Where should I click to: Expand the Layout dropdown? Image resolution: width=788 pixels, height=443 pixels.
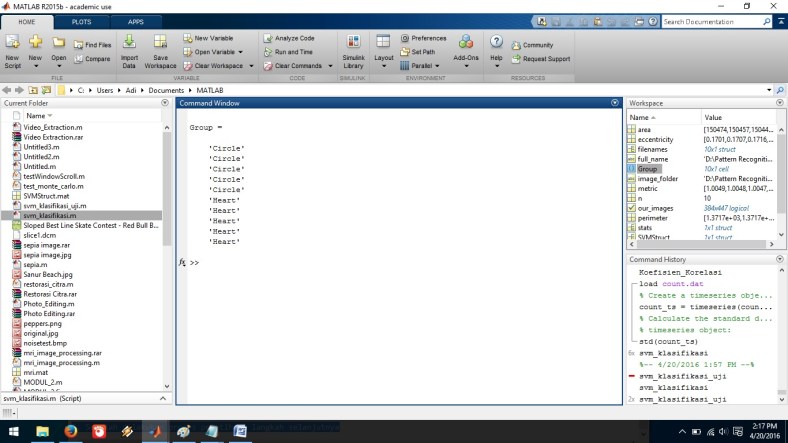384,58
